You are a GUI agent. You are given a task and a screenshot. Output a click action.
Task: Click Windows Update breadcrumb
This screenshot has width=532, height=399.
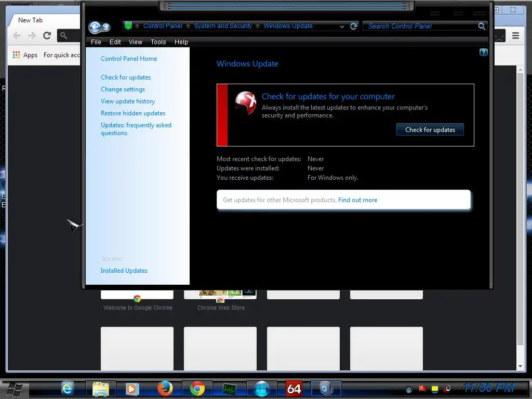288,26
